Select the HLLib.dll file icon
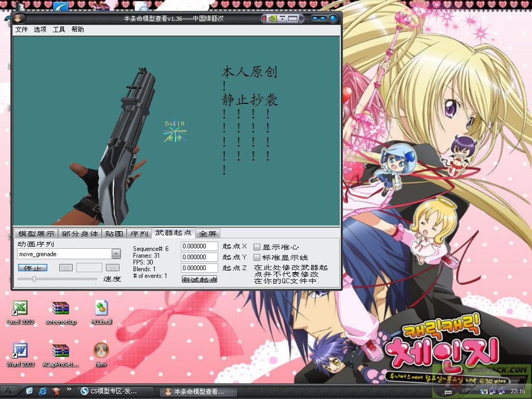532x399 pixels. [x=101, y=309]
